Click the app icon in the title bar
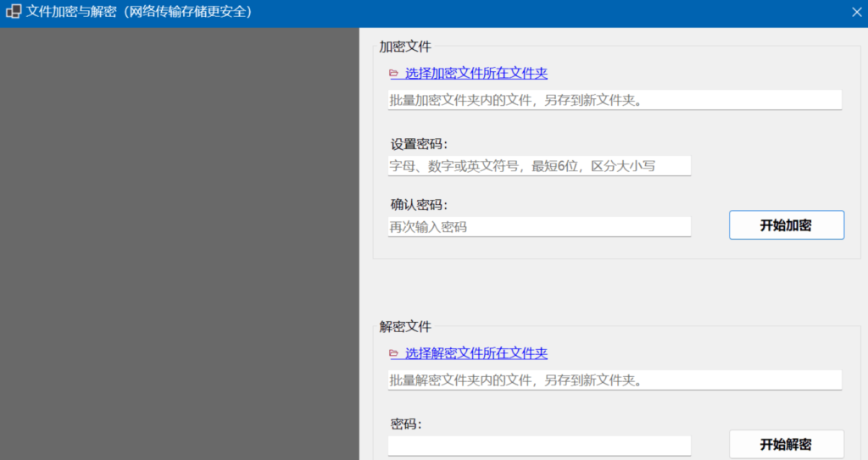Image resolution: width=868 pixels, height=460 pixels. pos(14,13)
